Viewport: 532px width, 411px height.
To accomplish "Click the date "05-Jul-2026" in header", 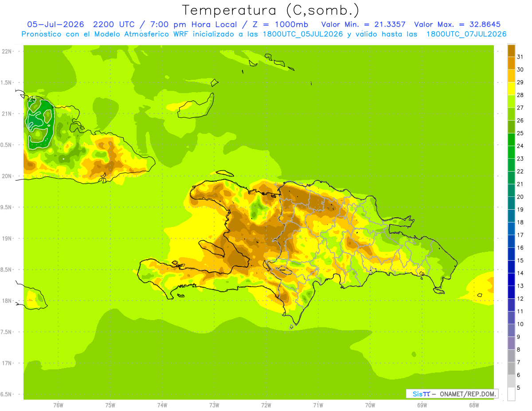I will click(55, 24).
